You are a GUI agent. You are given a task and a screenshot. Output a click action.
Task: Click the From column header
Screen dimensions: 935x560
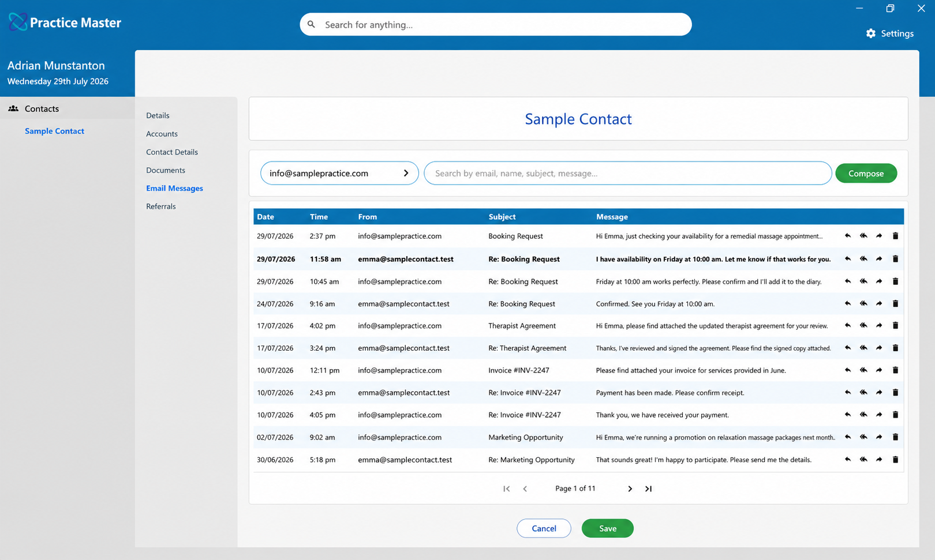(367, 217)
